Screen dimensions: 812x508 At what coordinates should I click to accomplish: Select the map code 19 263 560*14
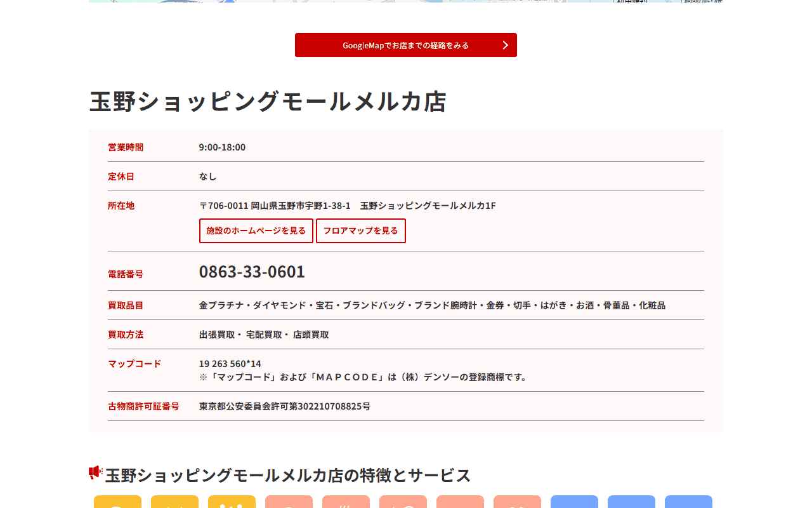(230, 364)
